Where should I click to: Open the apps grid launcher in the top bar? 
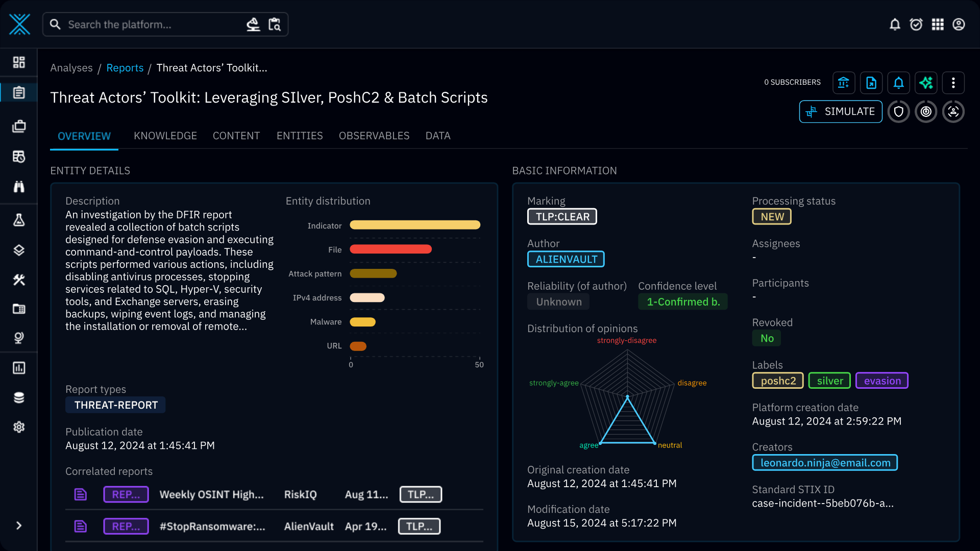click(x=938, y=24)
